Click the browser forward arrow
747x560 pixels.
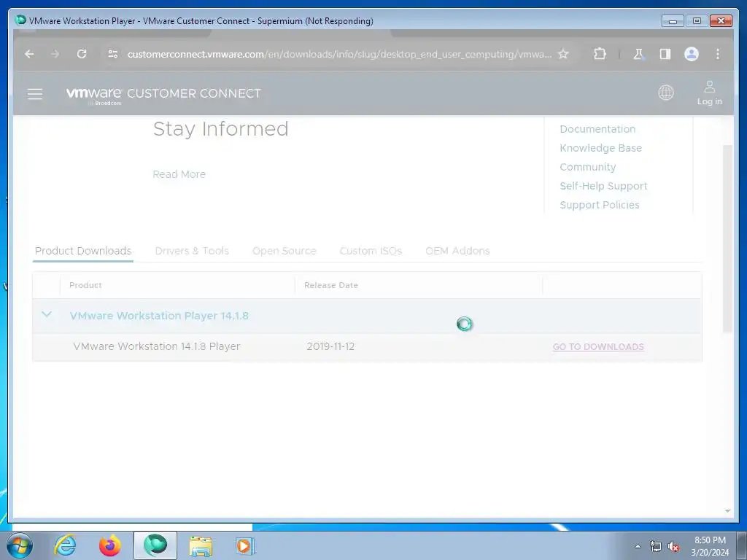(x=55, y=54)
